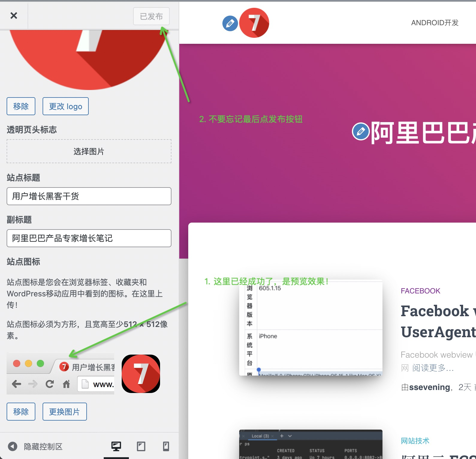Screen dimensions: 476x459
Task: Click 更换图片 to replace site icon
Action: click(x=65, y=412)
